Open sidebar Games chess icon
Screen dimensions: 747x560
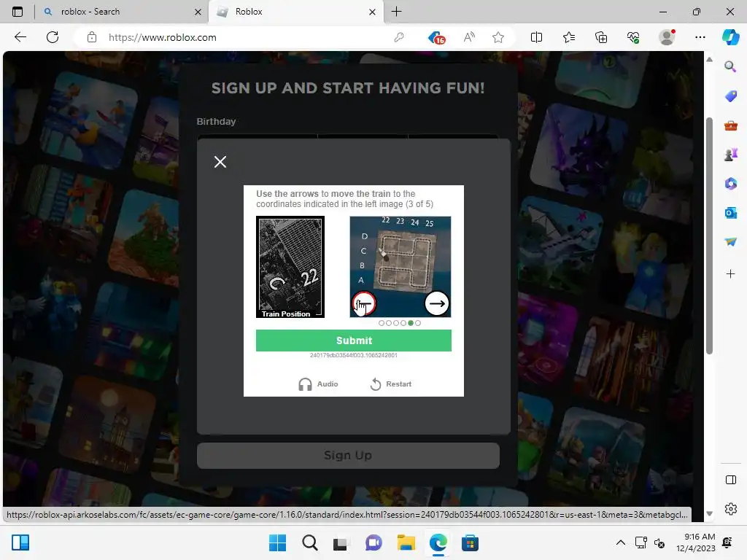point(730,155)
